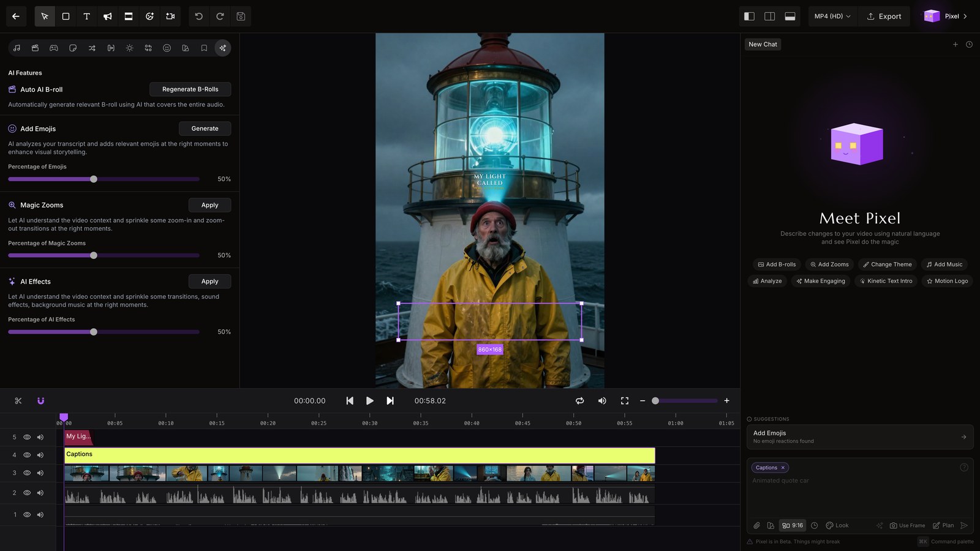Viewport: 980px width, 551px height.
Task: Open the megaphone announcement tool
Action: 107,17
